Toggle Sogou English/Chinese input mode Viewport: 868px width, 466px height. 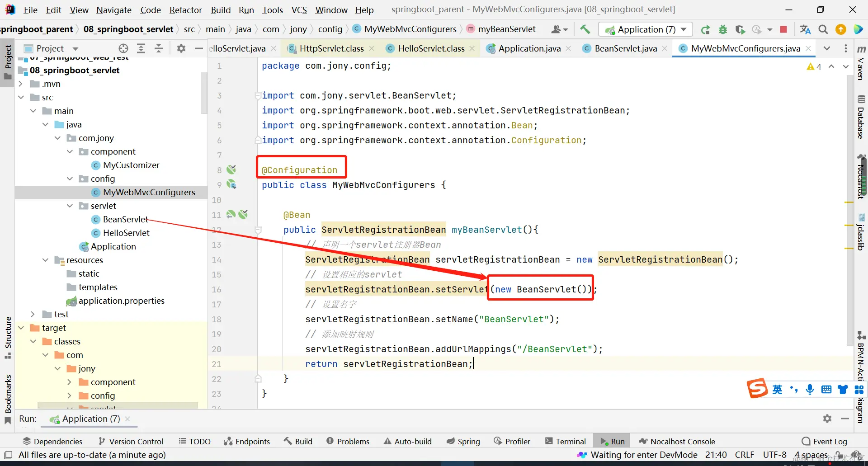(x=778, y=390)
